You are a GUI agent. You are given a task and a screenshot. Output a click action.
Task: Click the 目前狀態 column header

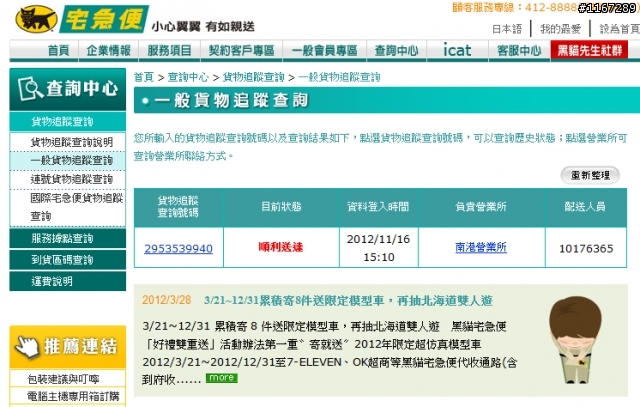tap(281, 207)
